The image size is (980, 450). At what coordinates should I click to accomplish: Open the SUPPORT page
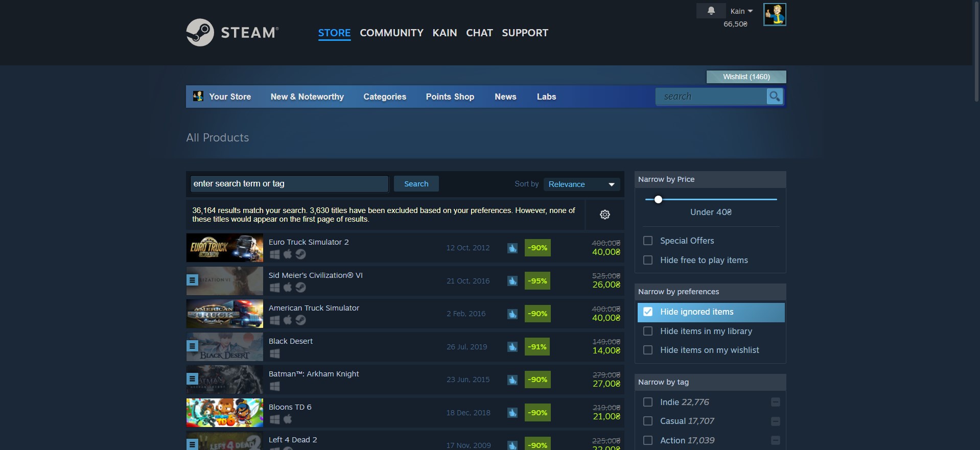[x=525, y=33]
